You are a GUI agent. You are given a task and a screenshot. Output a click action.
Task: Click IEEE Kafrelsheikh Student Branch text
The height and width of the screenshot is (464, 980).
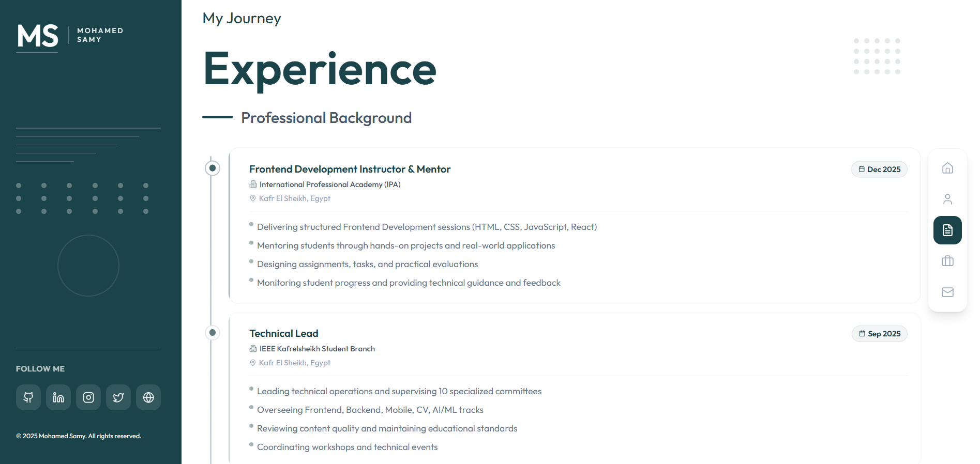click(317, 349)
